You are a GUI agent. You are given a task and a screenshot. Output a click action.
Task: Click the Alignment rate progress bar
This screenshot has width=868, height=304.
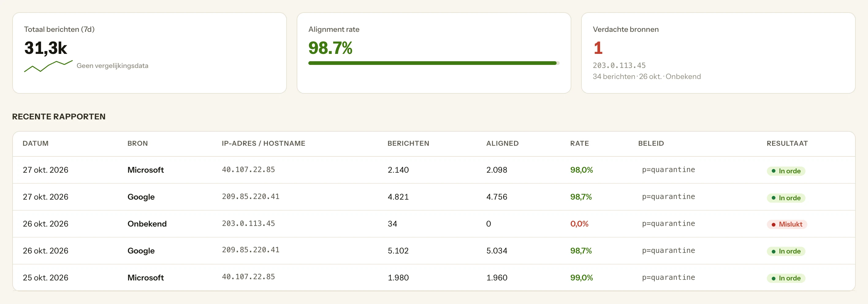click(x=434, y=63)
